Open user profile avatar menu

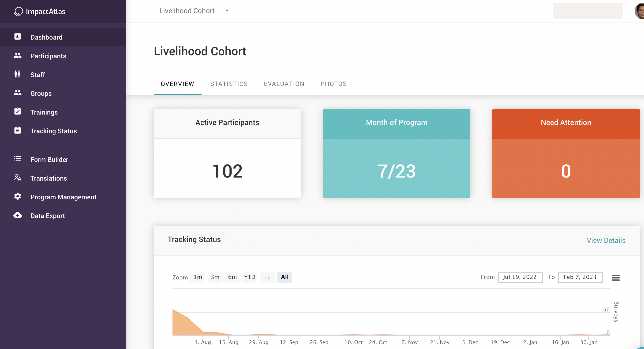(640, 11)
